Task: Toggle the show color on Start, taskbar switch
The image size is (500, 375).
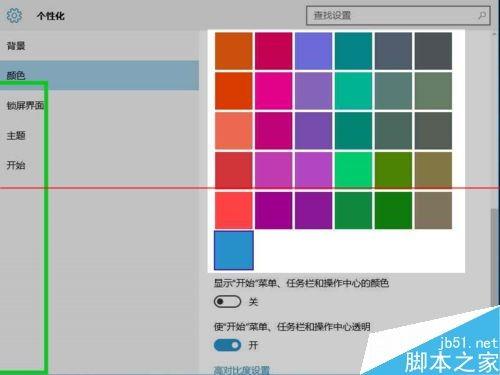Action: click(227, 302)
